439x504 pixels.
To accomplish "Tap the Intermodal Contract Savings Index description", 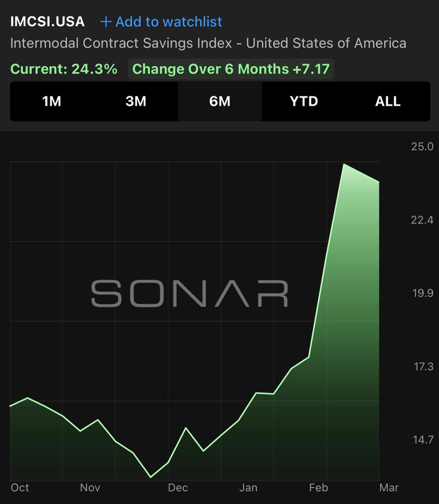I will [x=208, y=43].
